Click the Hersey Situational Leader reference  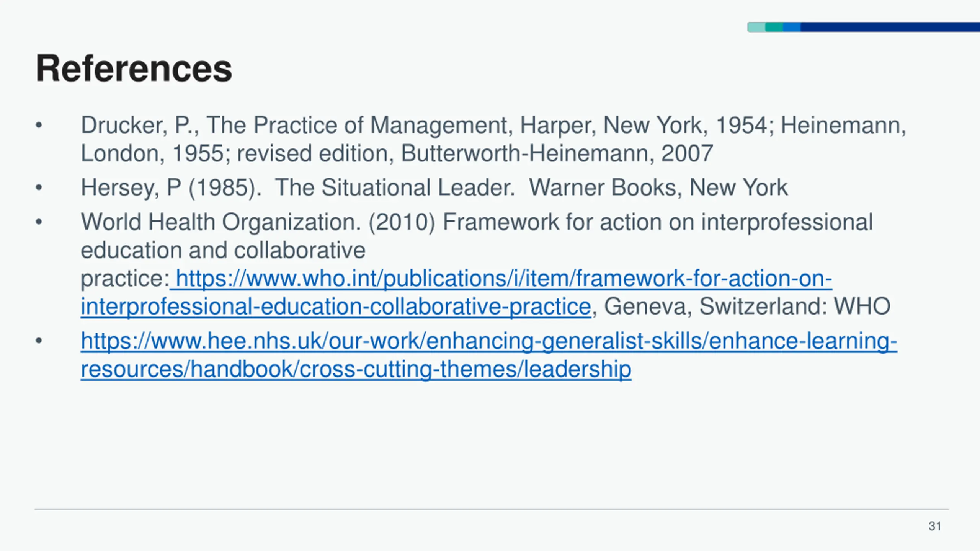434,187
